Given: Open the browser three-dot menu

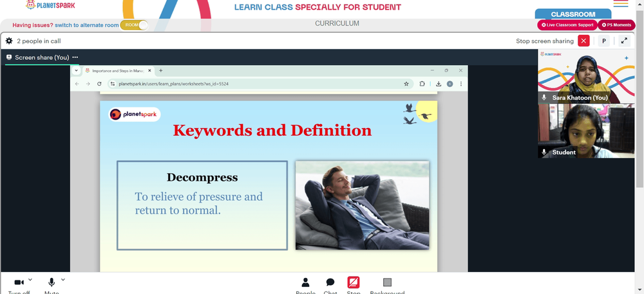Looking at the screenshot, I should (461, 84).
